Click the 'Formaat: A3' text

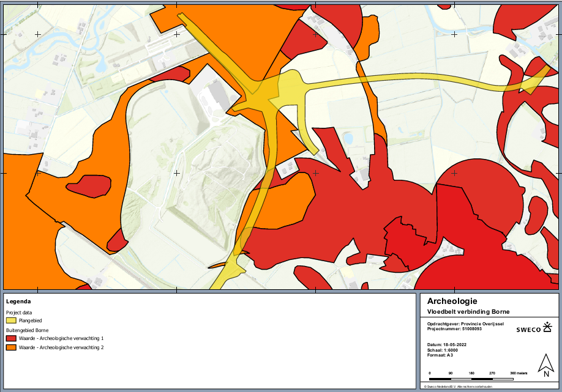click(440, 355)
